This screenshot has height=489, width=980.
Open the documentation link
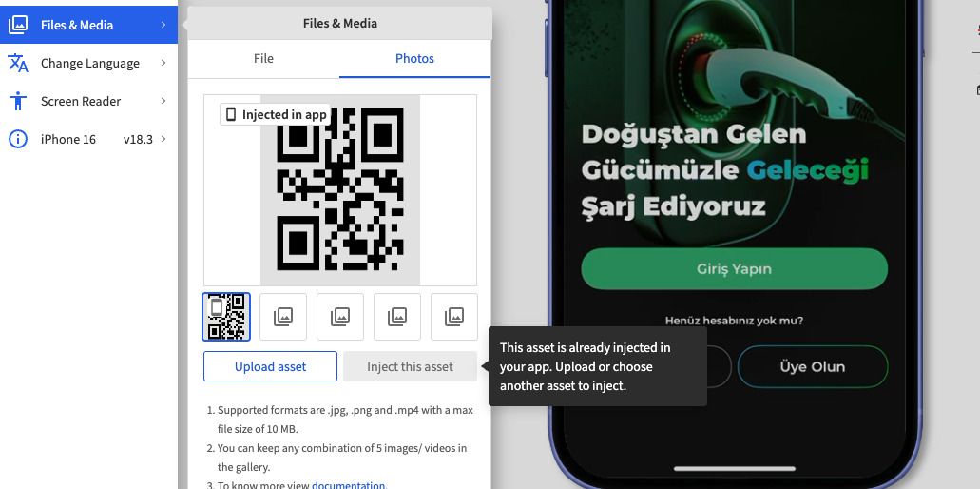(348, 484)
